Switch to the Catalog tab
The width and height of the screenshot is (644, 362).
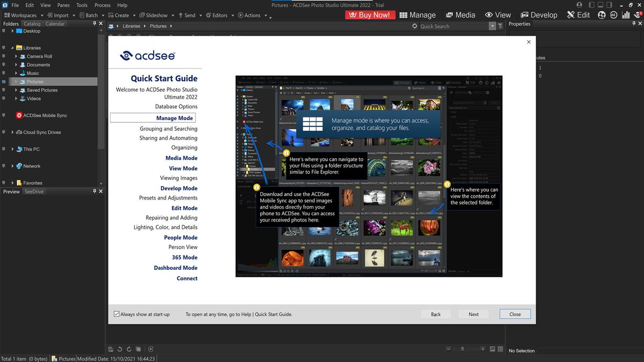click(x=32, y=23)
